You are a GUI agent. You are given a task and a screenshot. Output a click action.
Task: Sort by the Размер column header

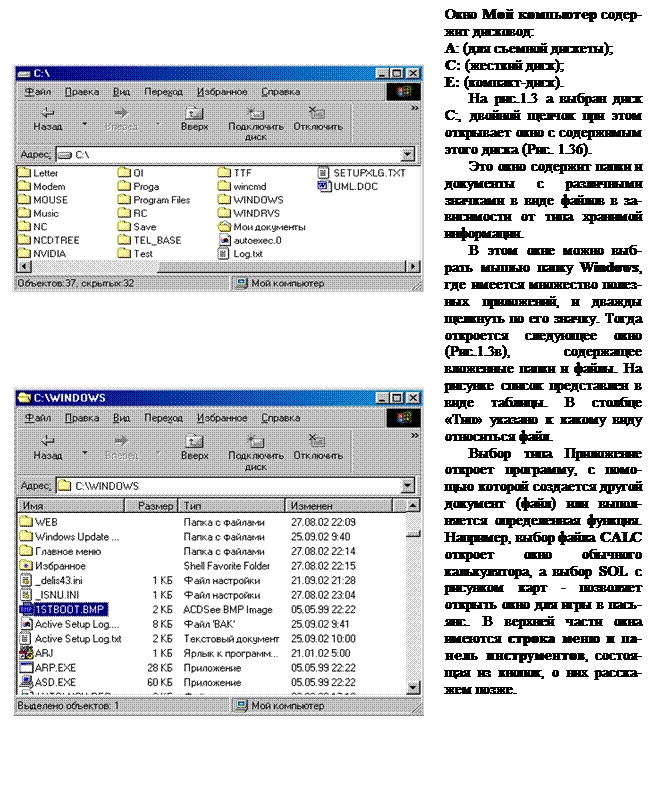coord(151,506)
